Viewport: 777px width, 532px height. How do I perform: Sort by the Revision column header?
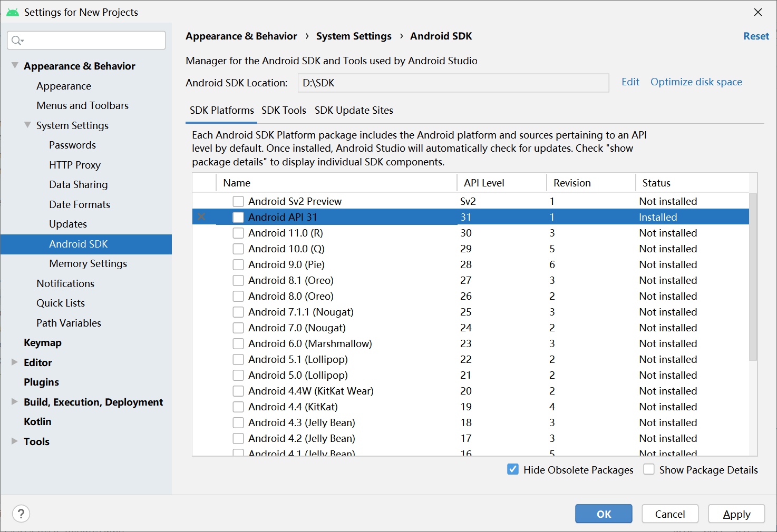[591, 183]
